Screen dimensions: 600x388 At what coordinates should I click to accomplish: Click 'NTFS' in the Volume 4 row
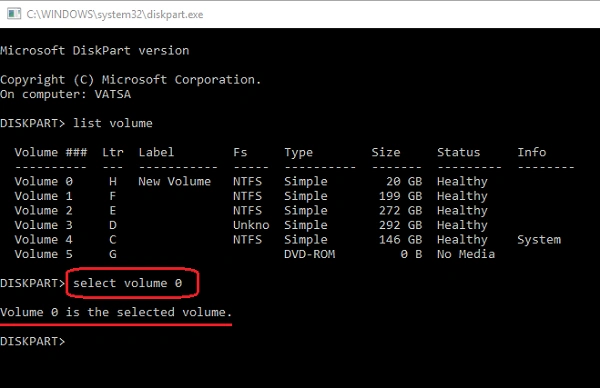pyautogui.click(x=248, y=240)
